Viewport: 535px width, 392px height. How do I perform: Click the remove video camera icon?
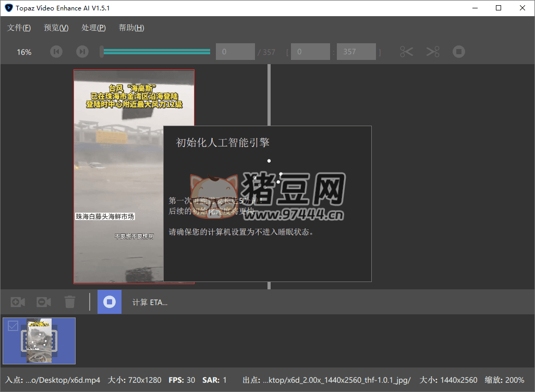(x=44, y=302)
